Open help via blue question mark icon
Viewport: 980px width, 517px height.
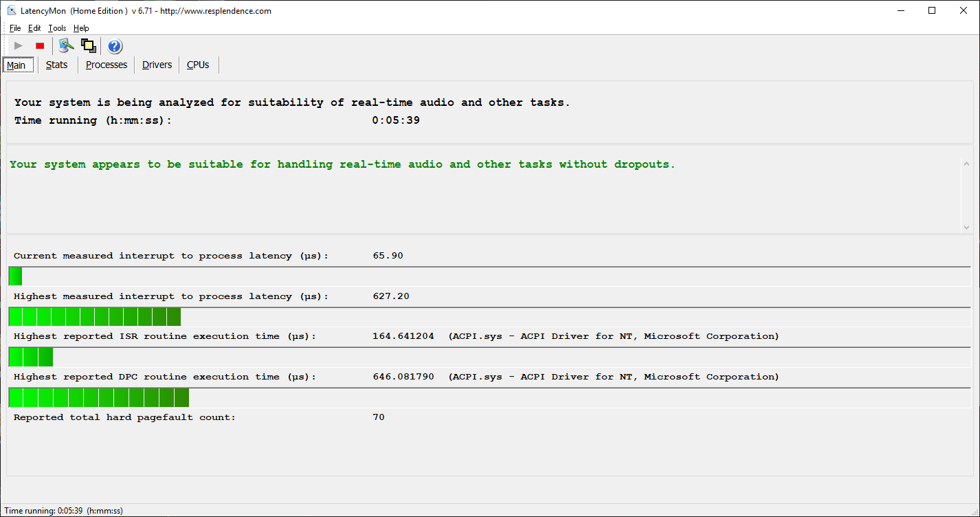click(115, 46)
